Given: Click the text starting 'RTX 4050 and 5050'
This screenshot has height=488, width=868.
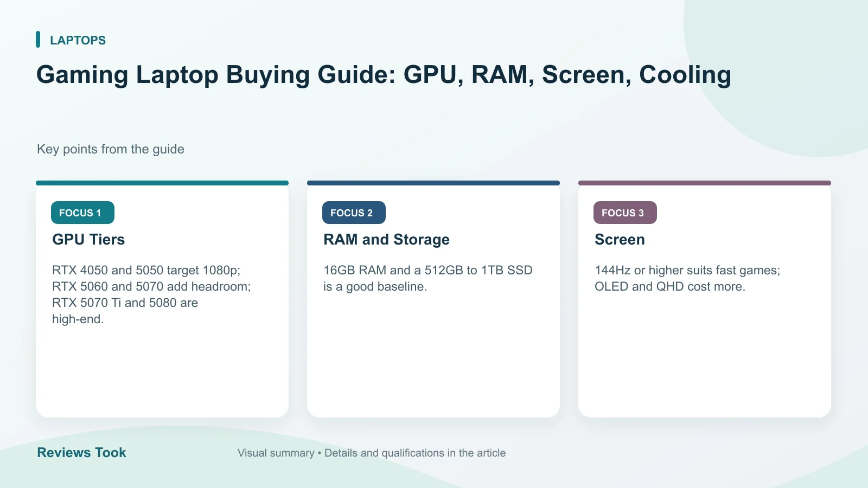Looking at the screenshot, I should pos(151,294).
